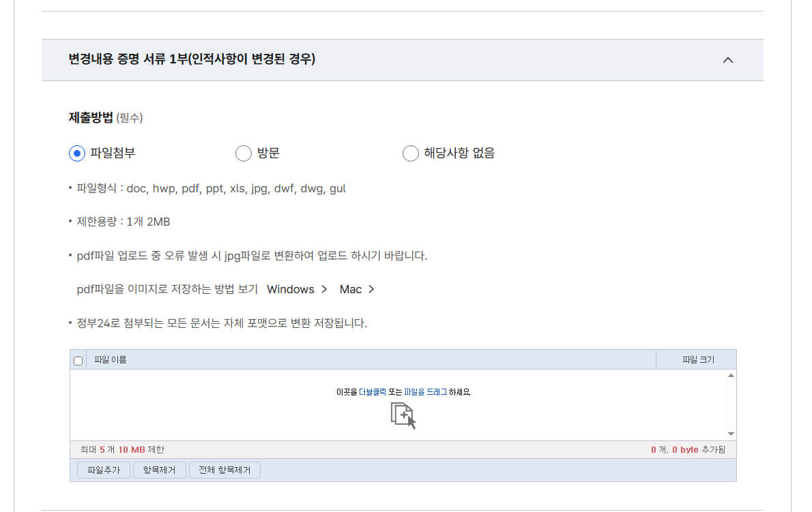Select the 해당사항 없음 radio button
Image resolution: width=812 pixels, height=512 pixels.
point(410,153)
